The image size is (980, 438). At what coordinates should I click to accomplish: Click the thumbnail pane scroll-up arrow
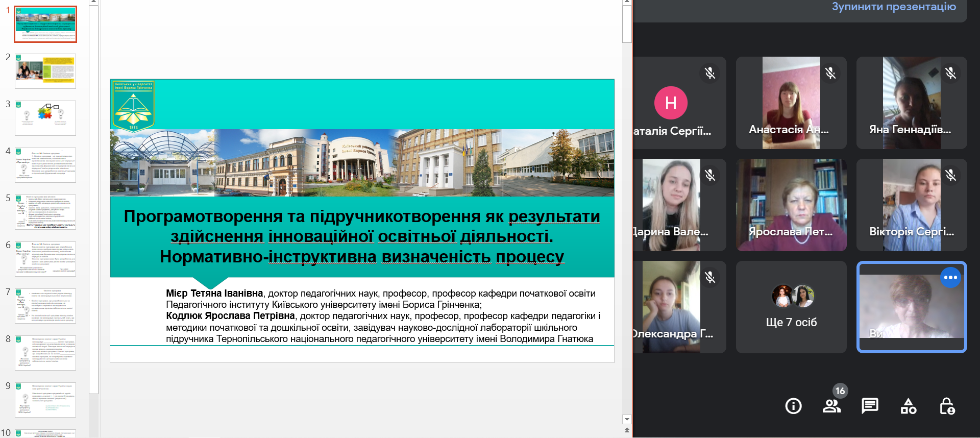(93, 3)
